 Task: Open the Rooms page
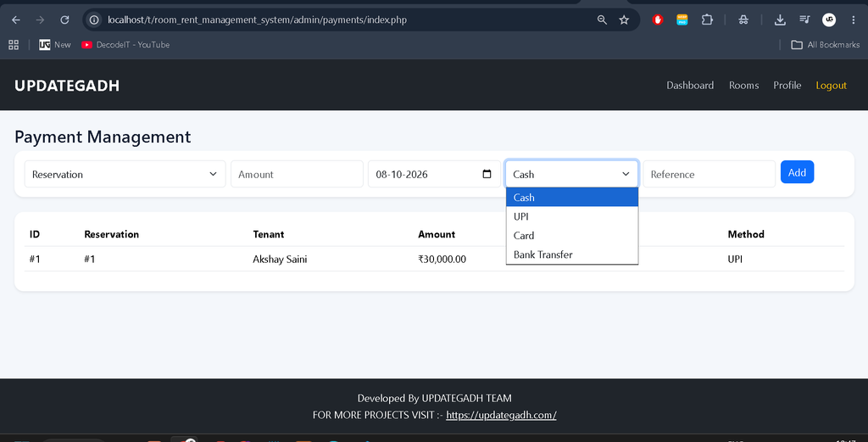click(743, 86)
